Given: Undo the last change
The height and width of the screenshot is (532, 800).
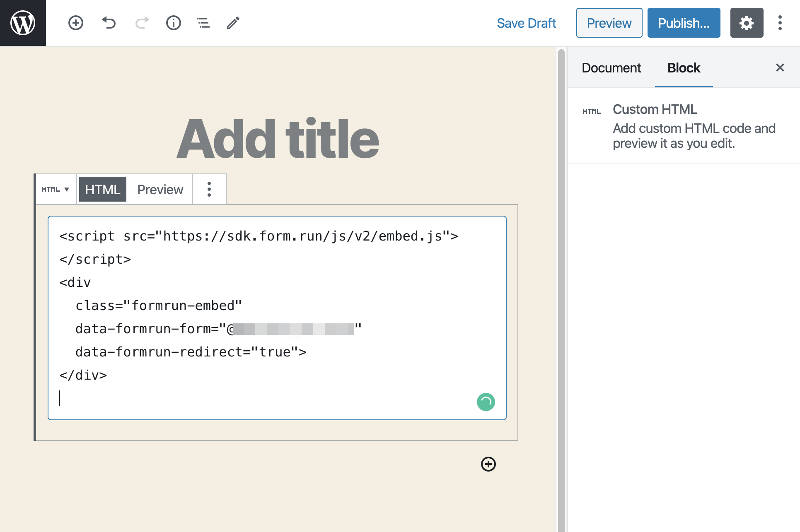Looking at the screenshot, I should [109, 23].
